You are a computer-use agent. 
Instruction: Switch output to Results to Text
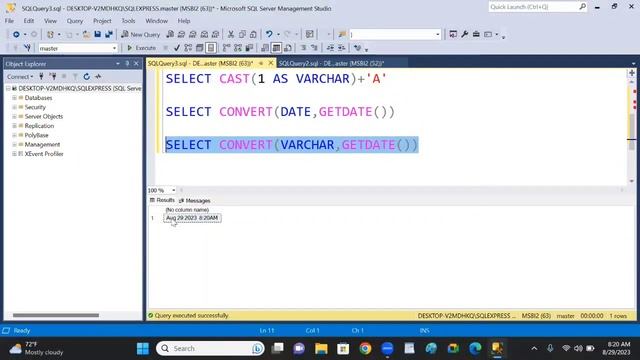coord(265,48)
